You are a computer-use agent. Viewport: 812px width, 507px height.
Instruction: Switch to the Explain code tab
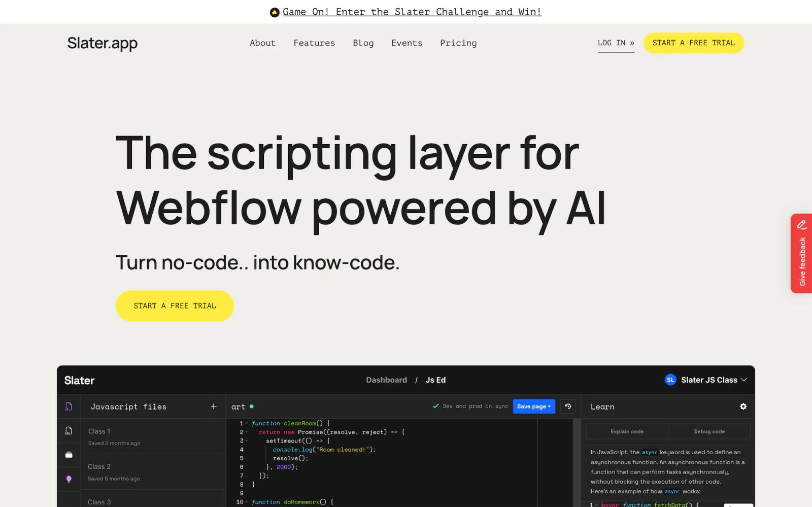[627, 431]
